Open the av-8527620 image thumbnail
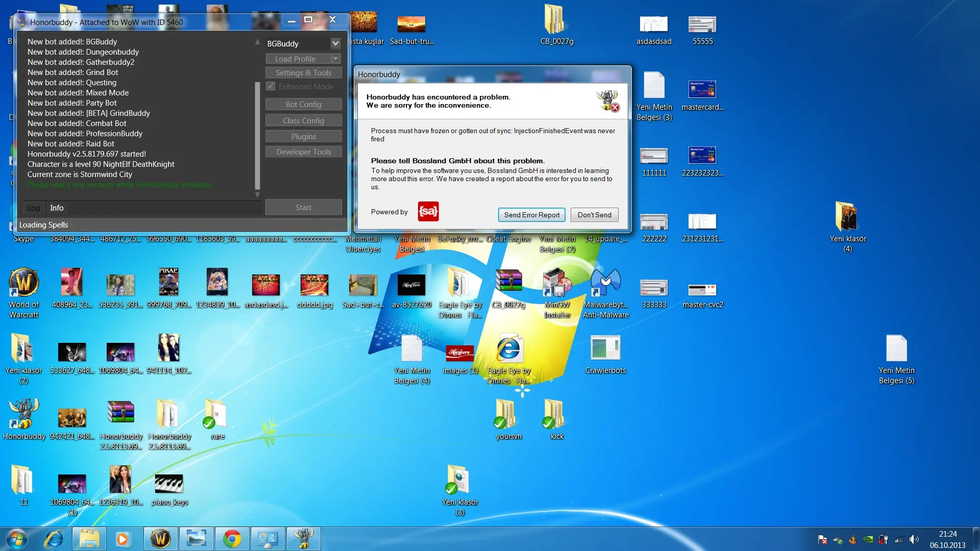Image resolution: width=980 pixels, height=551 pixels. click(x=411, y=291)
